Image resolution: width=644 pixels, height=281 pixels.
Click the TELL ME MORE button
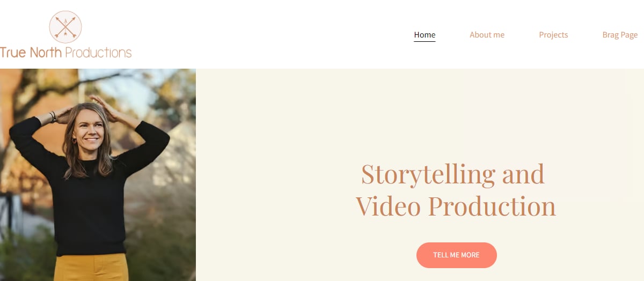pos(457,255)
